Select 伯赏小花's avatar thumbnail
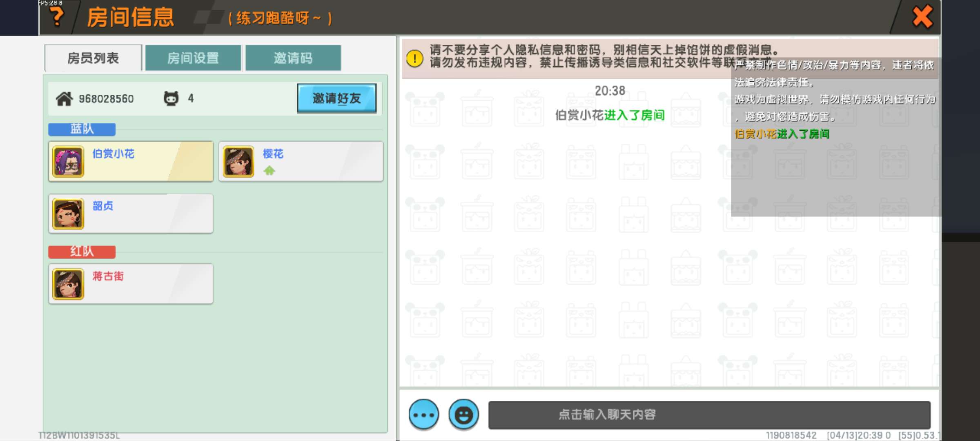Screen dimensions: 980x441 point(68,162)
